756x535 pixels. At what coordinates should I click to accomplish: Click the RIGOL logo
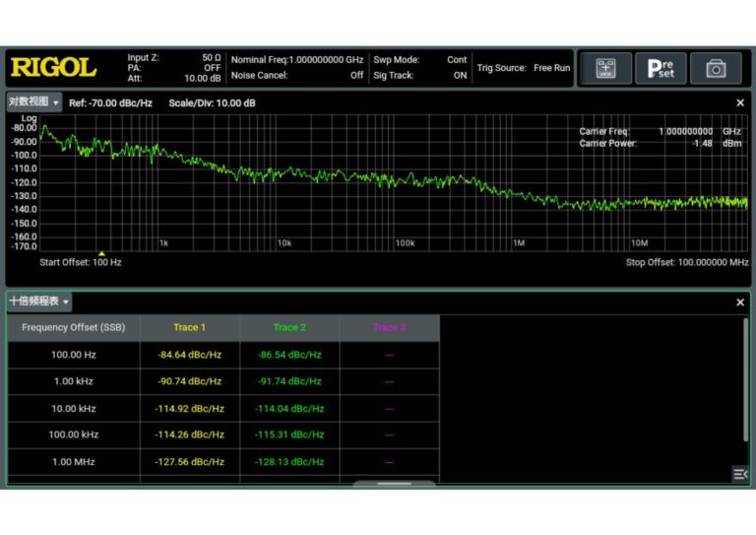(53, 67)
